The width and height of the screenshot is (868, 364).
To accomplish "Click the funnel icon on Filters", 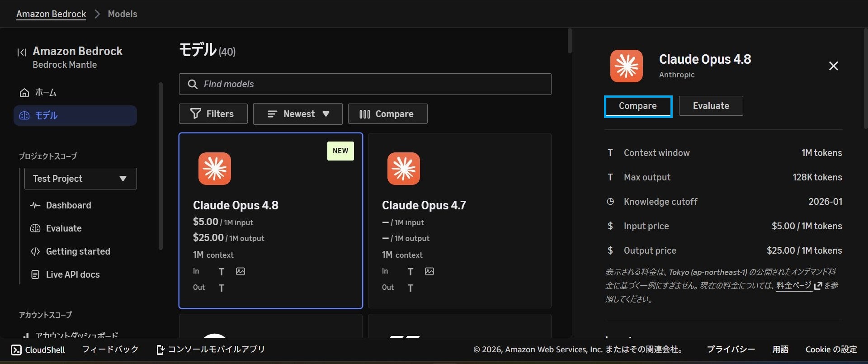I will (196, 113).
